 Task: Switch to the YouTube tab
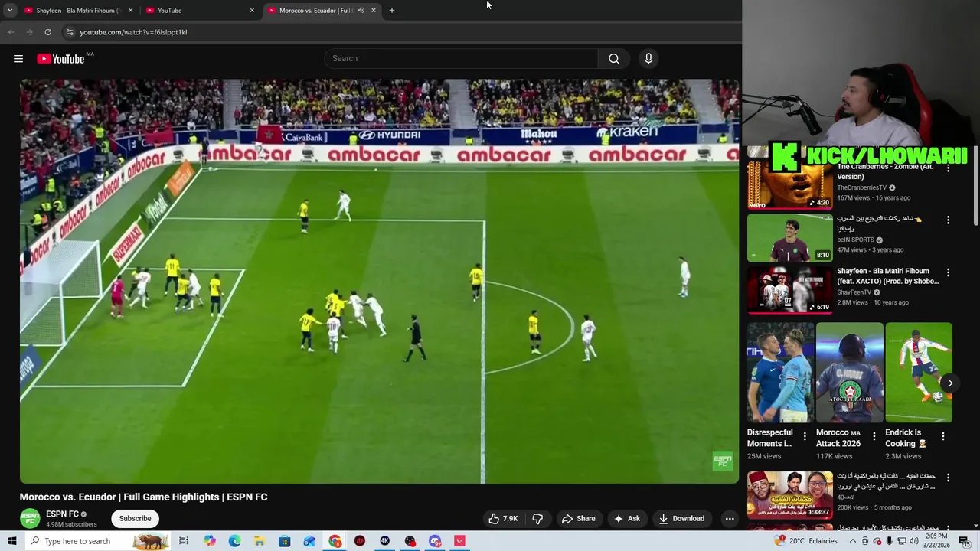201,11
